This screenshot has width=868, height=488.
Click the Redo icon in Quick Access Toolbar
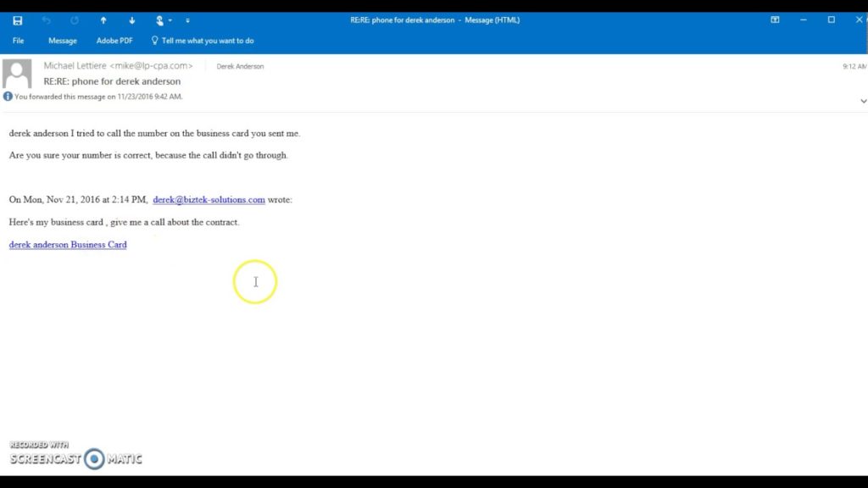75,20
